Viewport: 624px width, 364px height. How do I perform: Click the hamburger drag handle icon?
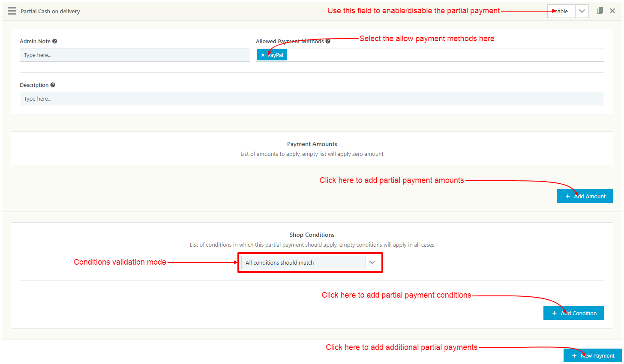pos(12,11)
